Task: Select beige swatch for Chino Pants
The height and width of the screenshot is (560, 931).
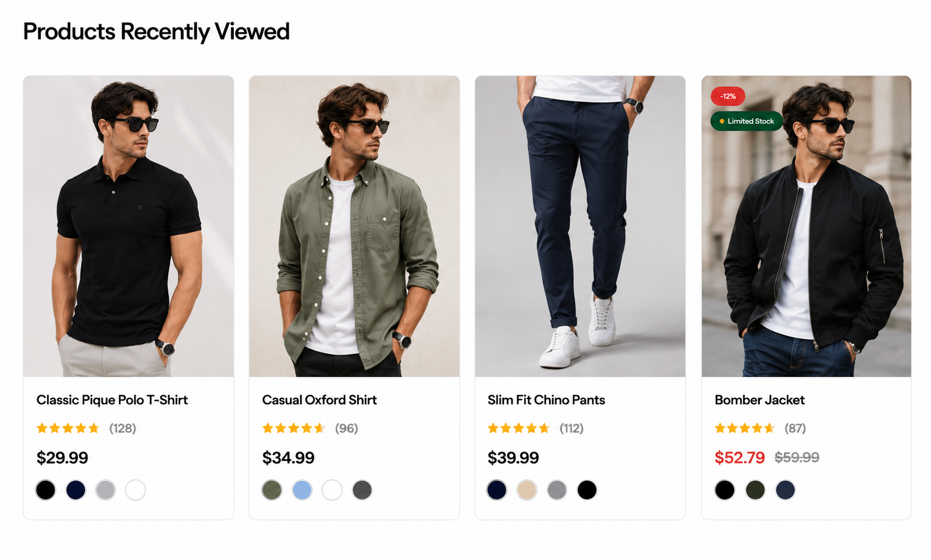Action: [527, 490]
